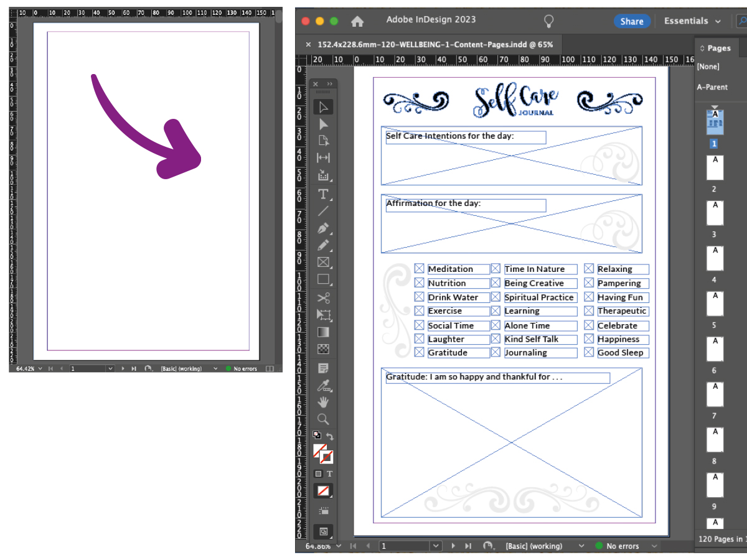Select the Rectangle Frame tool

(323, 262)
